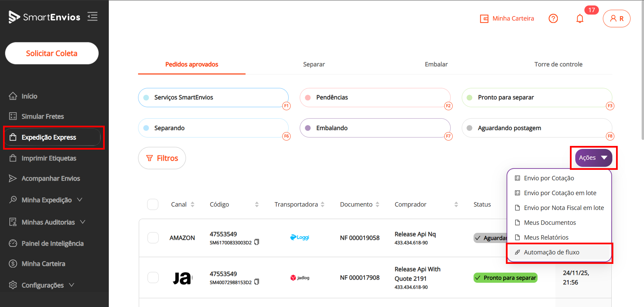Sort the table by Transportadora column
644x307 pixels.
[322, 204]
